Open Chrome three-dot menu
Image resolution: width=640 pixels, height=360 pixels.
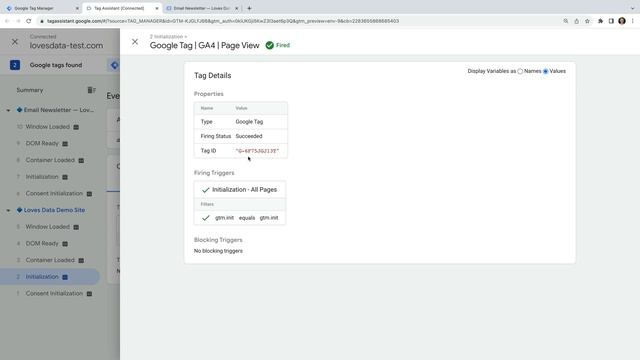point(633,21)
